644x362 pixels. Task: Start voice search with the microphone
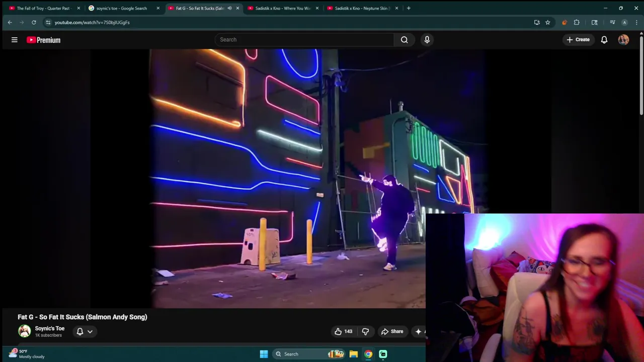coord(427,40)
